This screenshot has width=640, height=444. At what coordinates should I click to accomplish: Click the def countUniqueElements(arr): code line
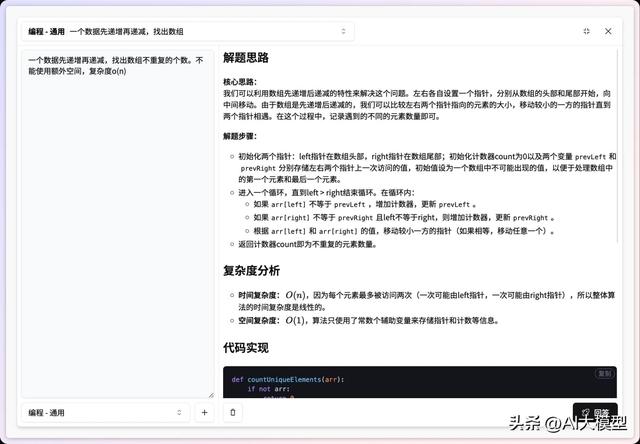pos(288,380)
